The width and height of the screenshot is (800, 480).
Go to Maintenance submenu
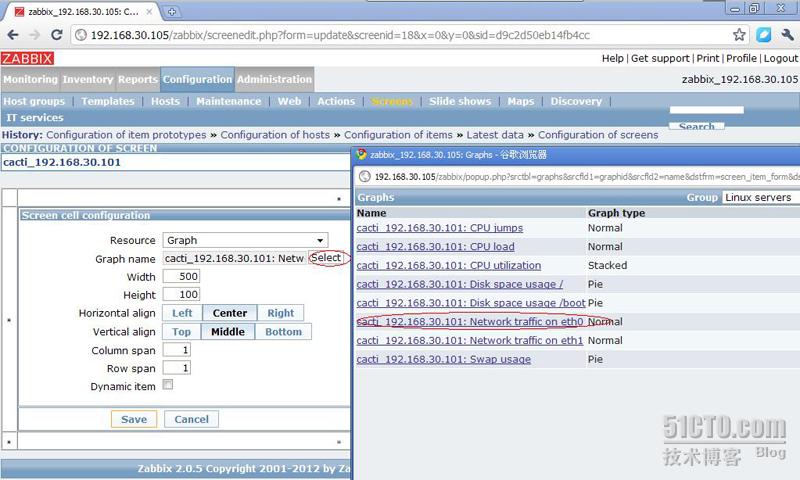coord(229,101)
